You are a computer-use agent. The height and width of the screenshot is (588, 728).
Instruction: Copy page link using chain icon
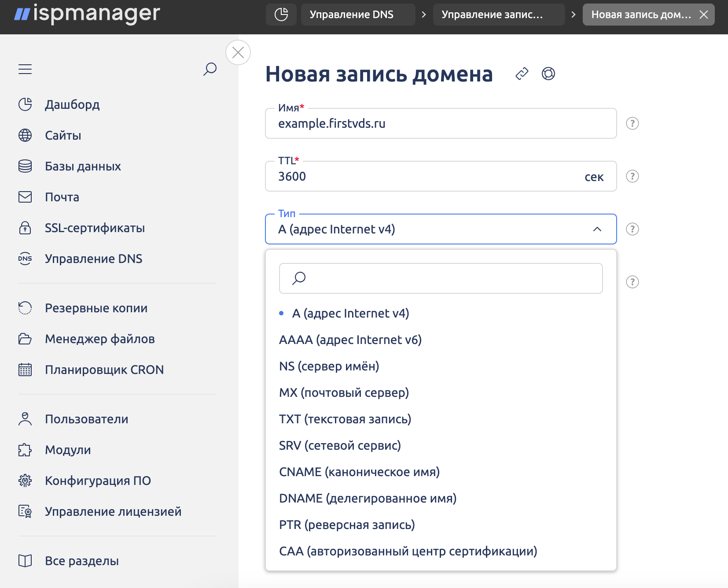pyautogui.click(x=522, y=74)
